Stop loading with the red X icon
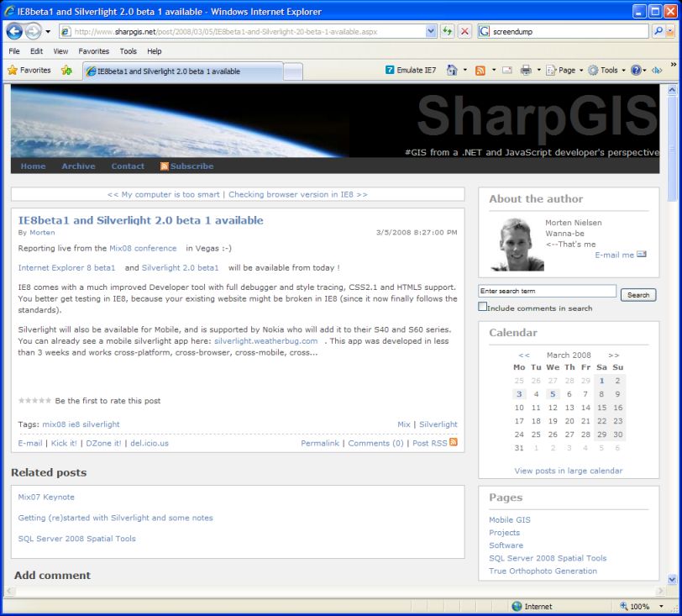This screenshot has width=682, height=616. coord(464,31)
